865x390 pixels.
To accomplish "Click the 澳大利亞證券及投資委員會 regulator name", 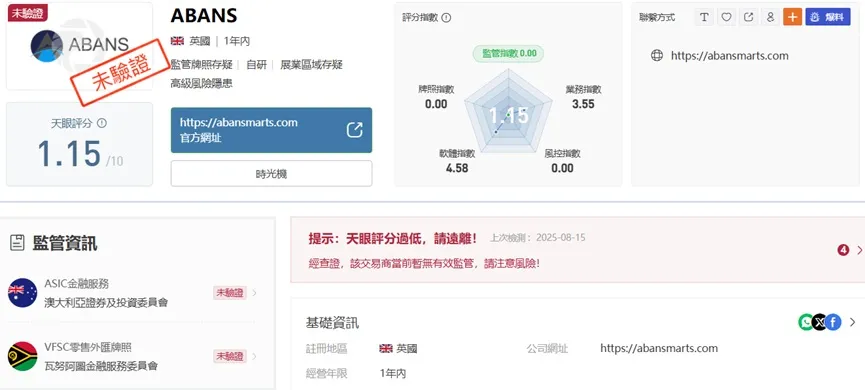I will tap(106, 302).
